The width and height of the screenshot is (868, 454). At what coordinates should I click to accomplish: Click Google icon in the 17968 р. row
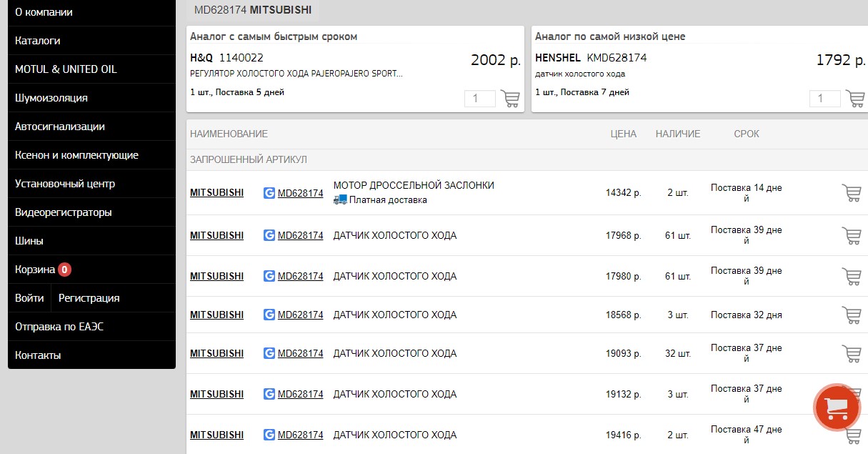(269, 235)
